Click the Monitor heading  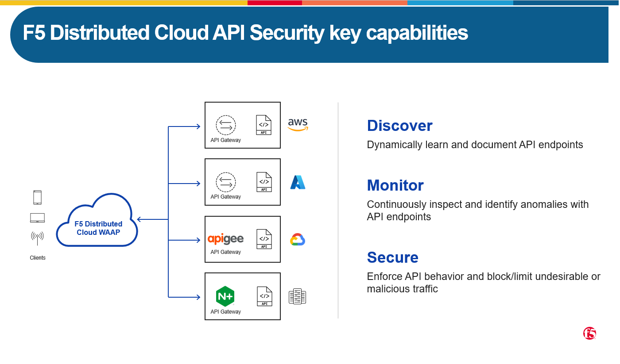tap(395, 185)
